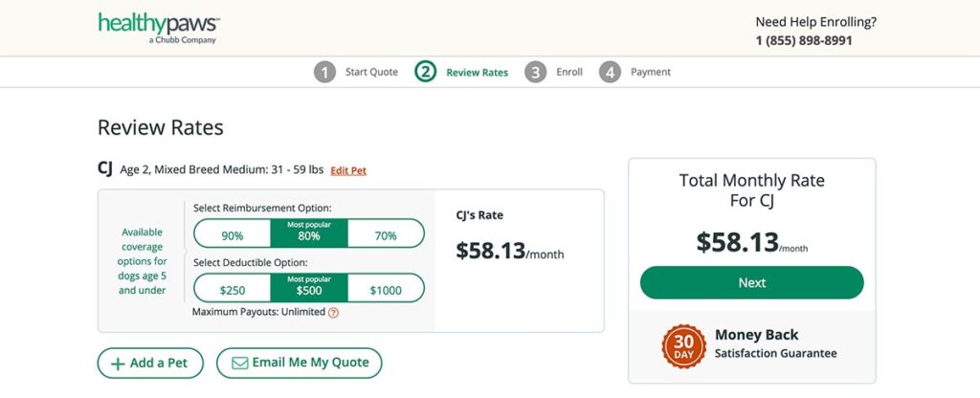The width and height of the screenshot is (980, 398).
Task: Go to the Payment step label
Action: [651, 72]
